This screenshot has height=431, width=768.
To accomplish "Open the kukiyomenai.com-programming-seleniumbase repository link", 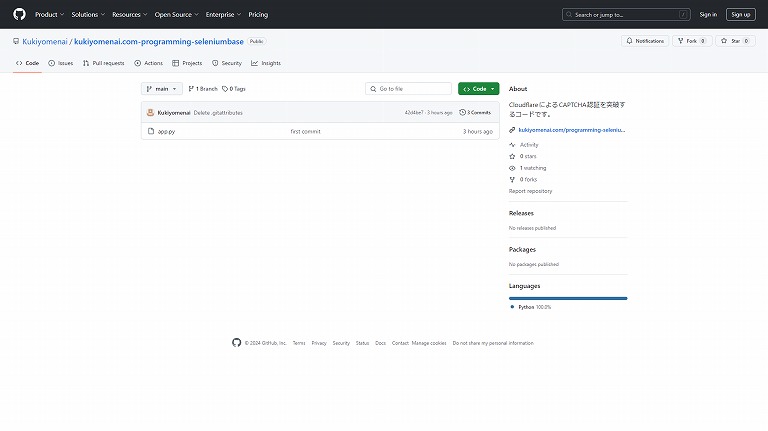I will pyautogui.click(x=159, y=42).
